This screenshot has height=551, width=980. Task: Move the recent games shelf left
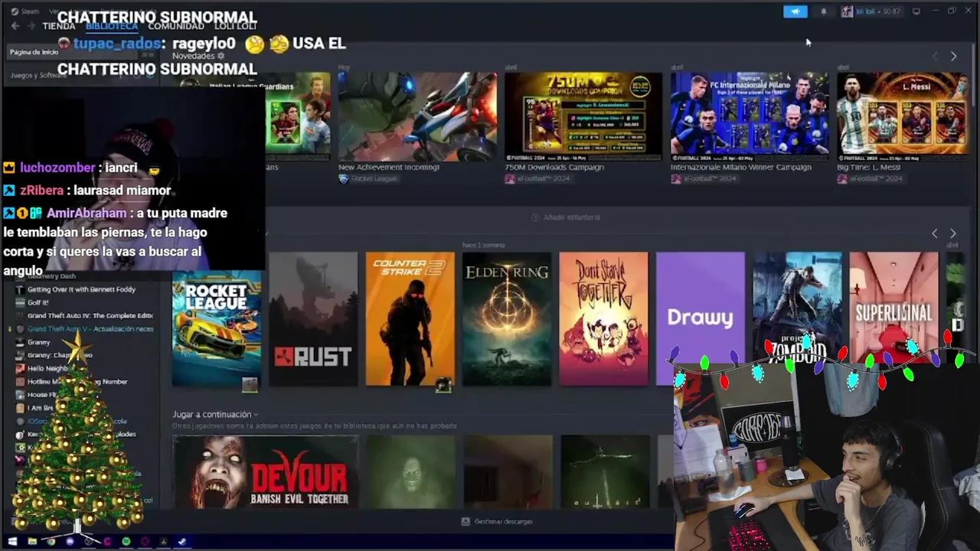pyautogui.click(x=934, y=233)
